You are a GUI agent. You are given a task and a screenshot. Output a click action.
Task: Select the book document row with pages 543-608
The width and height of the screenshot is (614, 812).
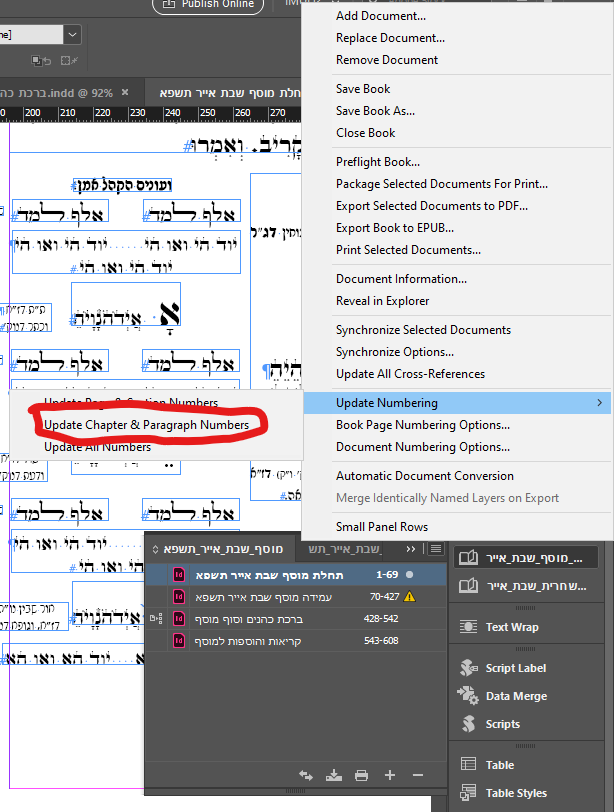click(296, 641)
